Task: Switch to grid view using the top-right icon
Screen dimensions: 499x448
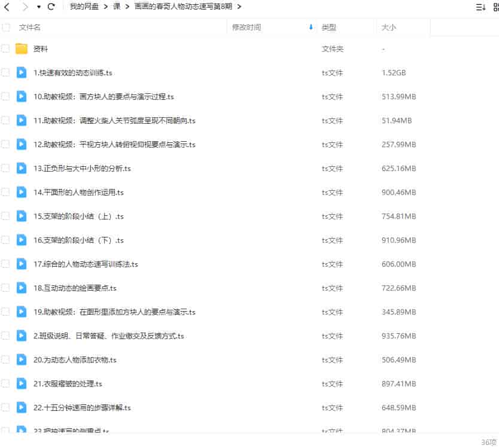Action: tap(495, 6)
